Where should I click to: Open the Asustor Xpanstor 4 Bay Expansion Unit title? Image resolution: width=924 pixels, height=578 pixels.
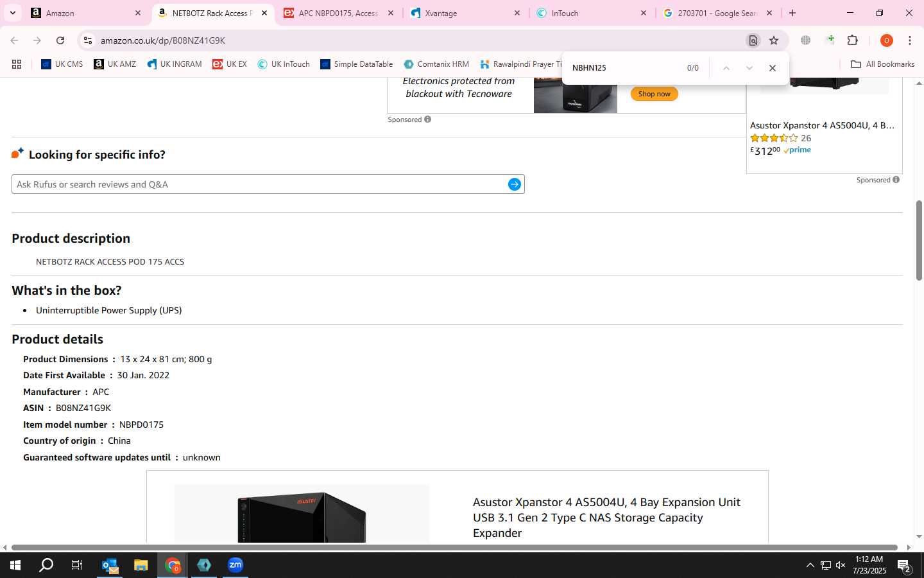606,518
